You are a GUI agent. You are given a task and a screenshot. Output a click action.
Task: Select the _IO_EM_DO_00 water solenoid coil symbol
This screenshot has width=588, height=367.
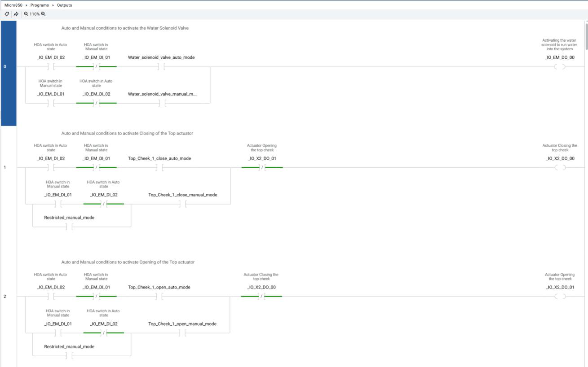pyautogui.click(x=560, y=67)
